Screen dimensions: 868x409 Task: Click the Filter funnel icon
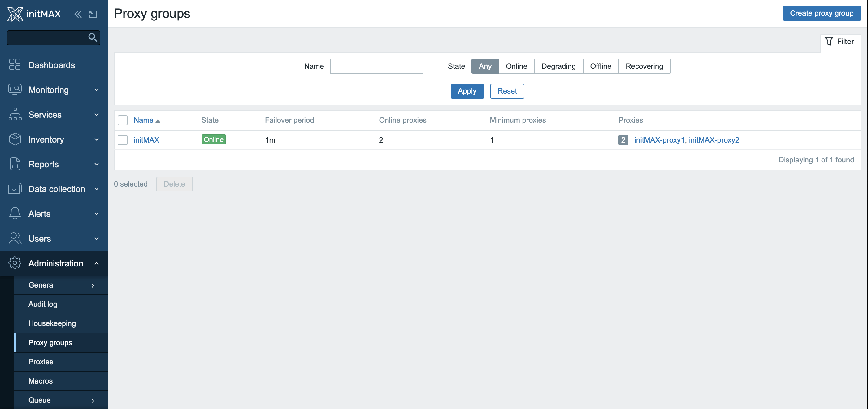[829, 41]
